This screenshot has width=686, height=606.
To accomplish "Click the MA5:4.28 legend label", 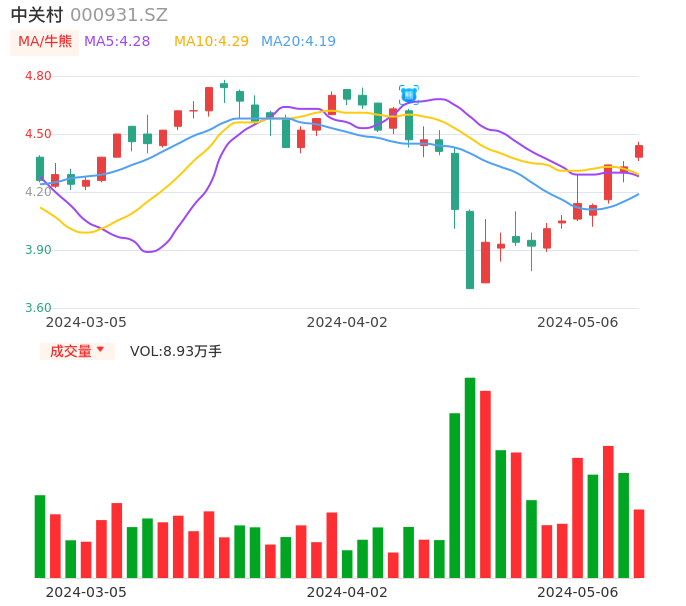I will pyautogui.click(x=117, y=42).
